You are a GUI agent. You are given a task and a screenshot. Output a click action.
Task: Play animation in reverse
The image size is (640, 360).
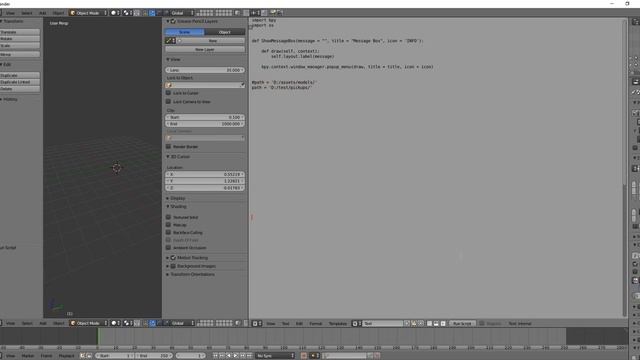229,356
